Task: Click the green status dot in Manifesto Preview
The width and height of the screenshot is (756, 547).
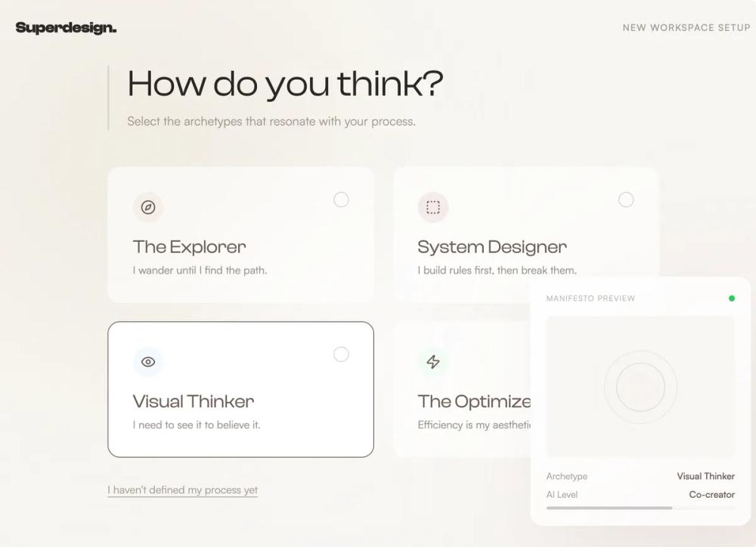Action: tap(731, 298)
